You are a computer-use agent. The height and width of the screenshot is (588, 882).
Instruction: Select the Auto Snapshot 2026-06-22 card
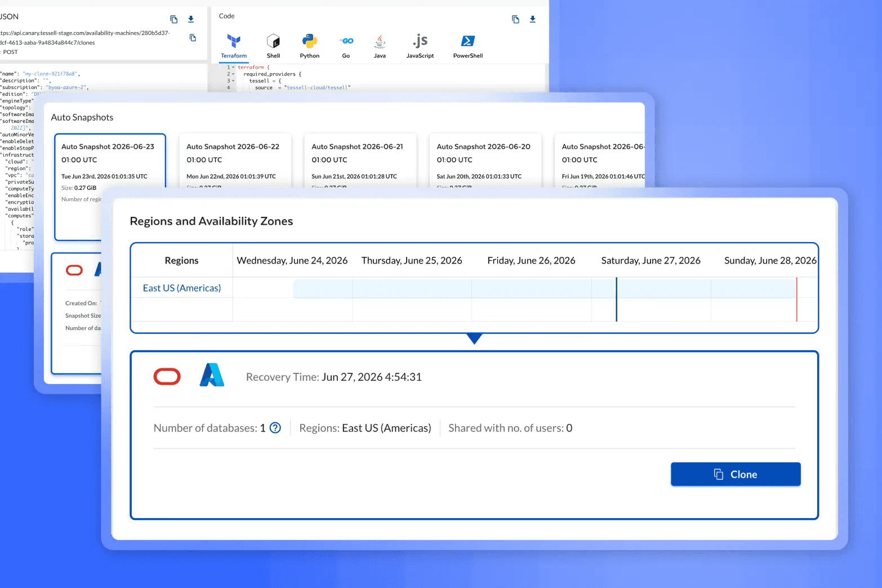pyautogui.click(x=235, y=161)
